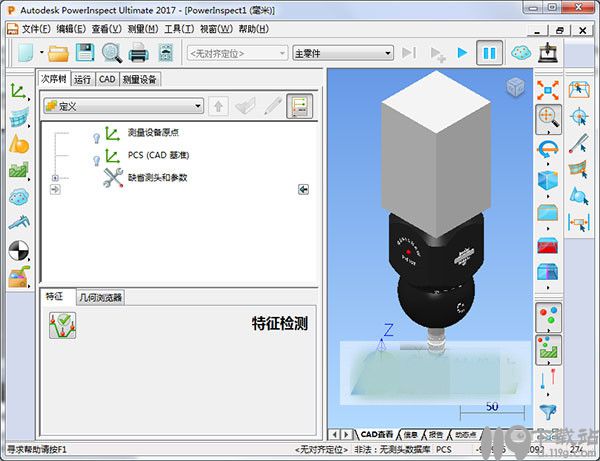
Task: Click the caliper measurement icon
Action: tap(19, 223)
